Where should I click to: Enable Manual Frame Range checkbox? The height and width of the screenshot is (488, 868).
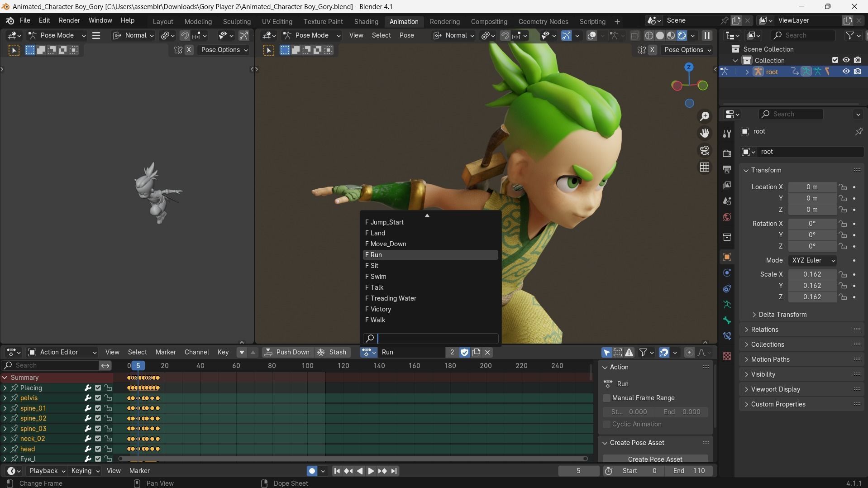(x=607, y=398)
